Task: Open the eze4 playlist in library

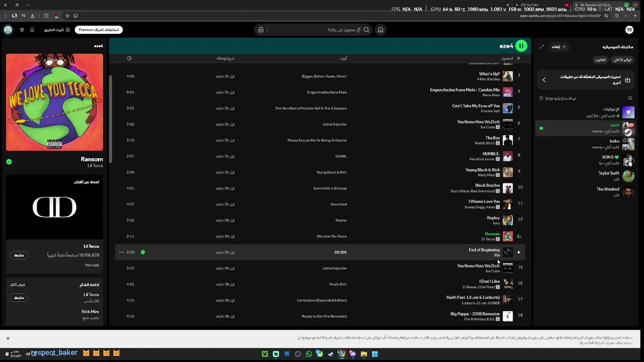Action: 585,128
